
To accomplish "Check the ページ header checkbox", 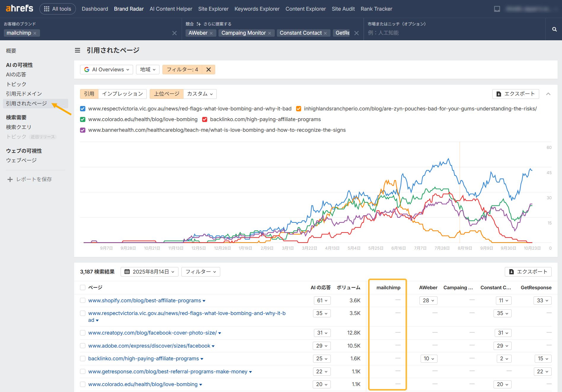I will pyautogui.click(x=82, y=287).
